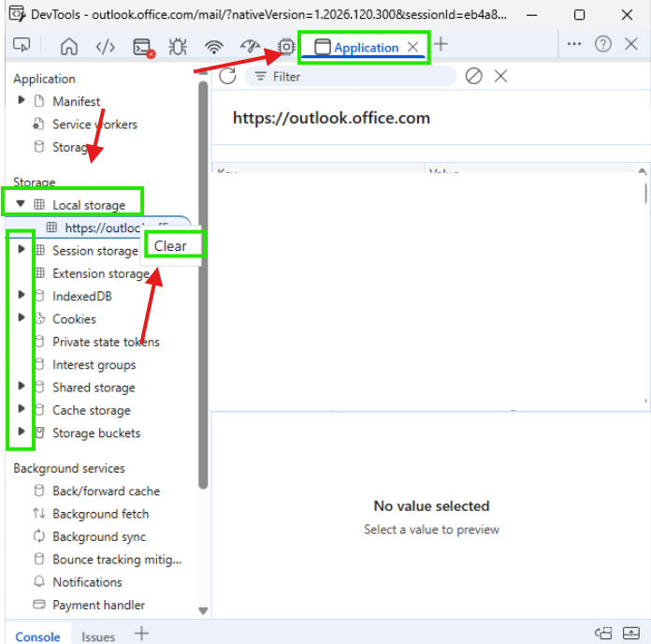Open the Performance gauge icon
This screenshot has height=644, width=651.
[250, 46]
